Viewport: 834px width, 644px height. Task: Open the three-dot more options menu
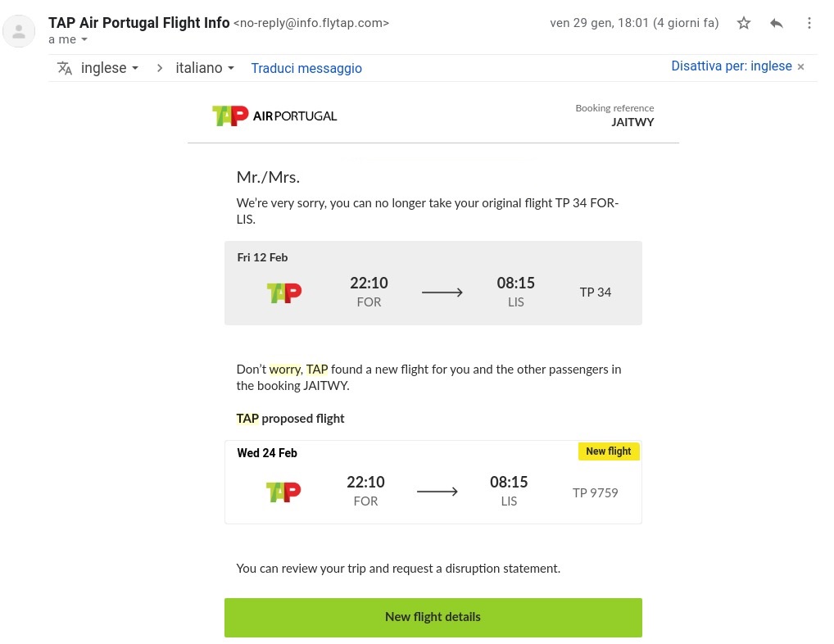(809, 23)
